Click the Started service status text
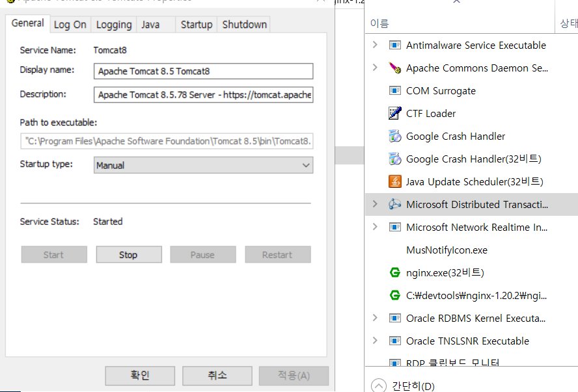Screen dimensions: 578x392 [x=107, y=222]
